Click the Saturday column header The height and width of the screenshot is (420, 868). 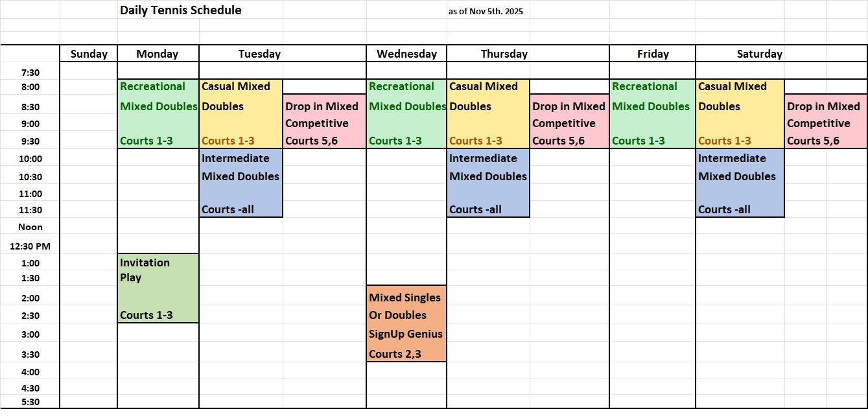click(x=759, y=54)
